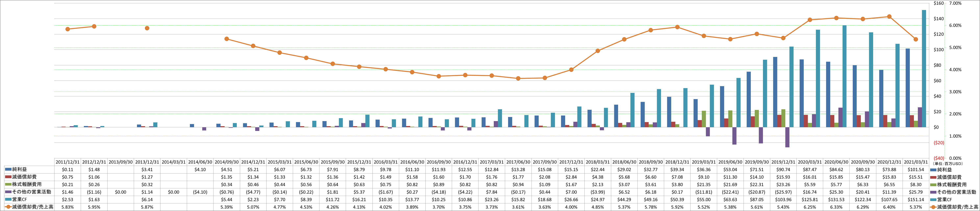Select the blue 純利益 bar for 2021/03/31
Screen dimensions: 980x211
click(x=908, y=88)
